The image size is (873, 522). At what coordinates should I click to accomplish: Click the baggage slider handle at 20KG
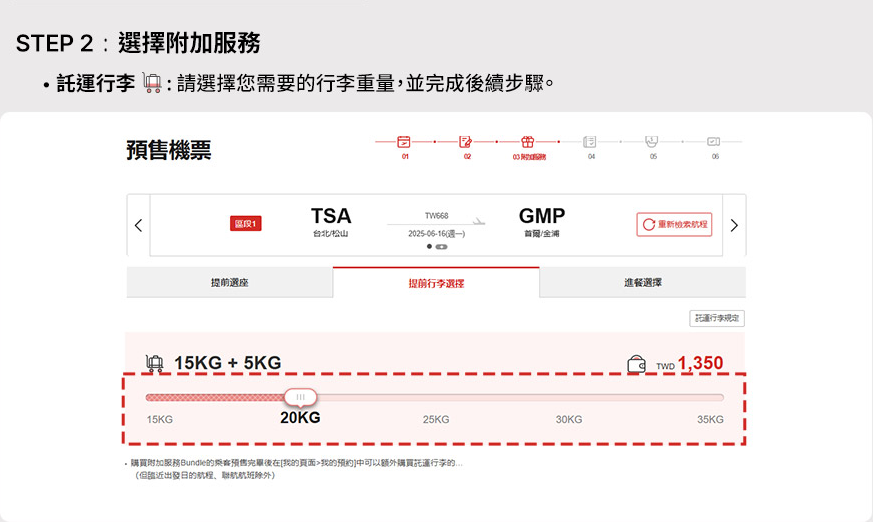[x=300, y=397]
